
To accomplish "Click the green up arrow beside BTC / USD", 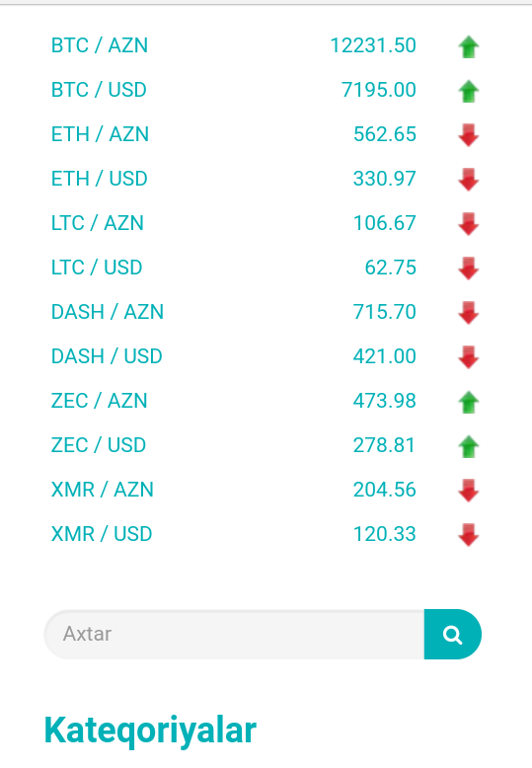I will (468, 92).
